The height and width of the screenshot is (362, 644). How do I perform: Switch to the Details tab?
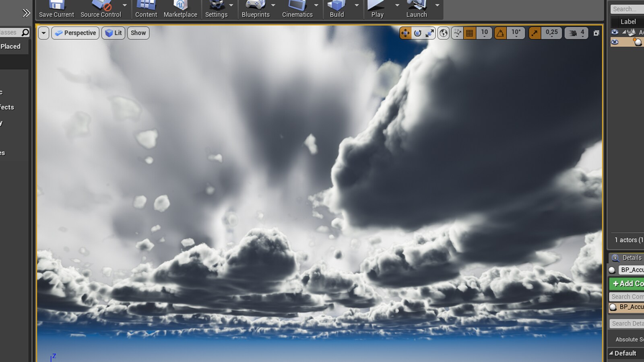(626, 258)
